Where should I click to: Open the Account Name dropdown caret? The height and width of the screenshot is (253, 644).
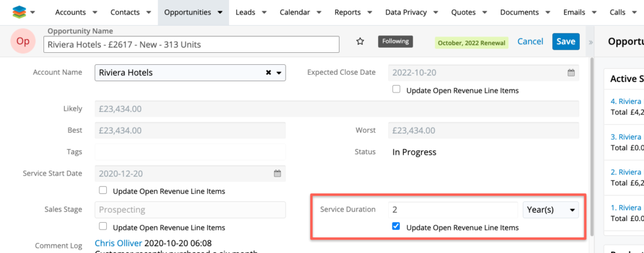[279, 73]
